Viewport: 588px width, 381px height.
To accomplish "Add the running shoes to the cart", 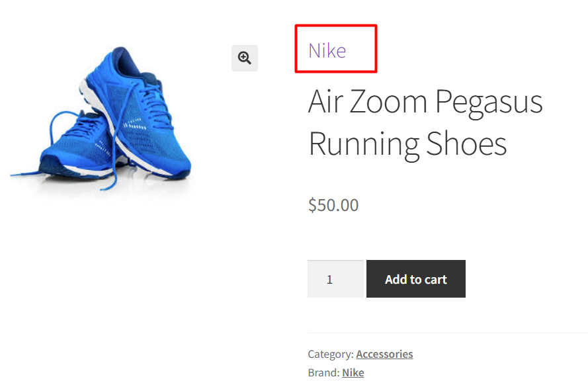I will click(415, 278).
